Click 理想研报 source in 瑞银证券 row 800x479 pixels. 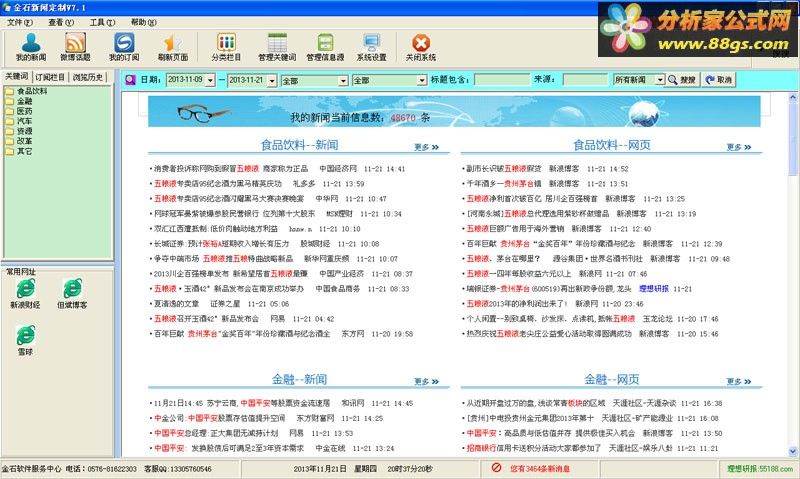654,289
